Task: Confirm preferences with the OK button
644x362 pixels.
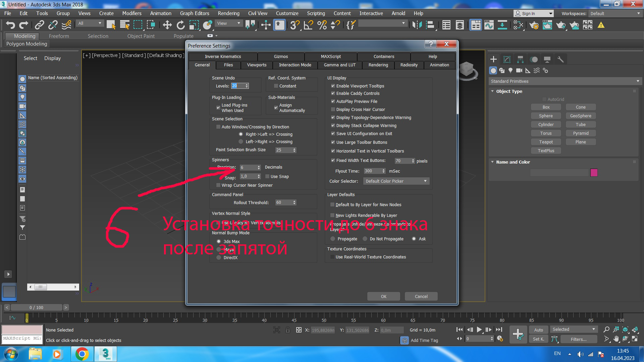Action: pyautogui.click(x=383, y=297)
